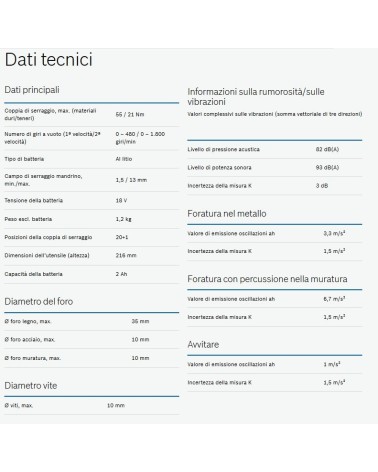Click Foratura con percussione nella muratura heading
The height and width of the screenshot is (472, 378).
click(267, 279)
